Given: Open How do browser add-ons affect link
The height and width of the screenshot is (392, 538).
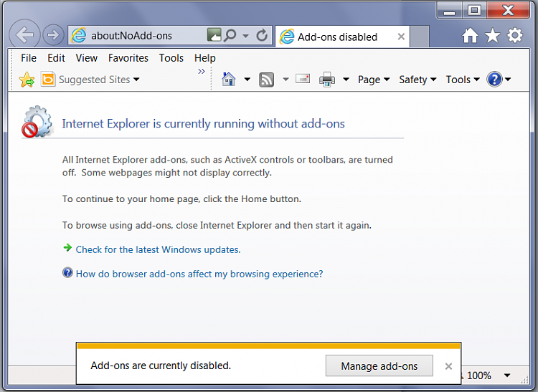Looking at the screenshot, I should click(199, 274).
